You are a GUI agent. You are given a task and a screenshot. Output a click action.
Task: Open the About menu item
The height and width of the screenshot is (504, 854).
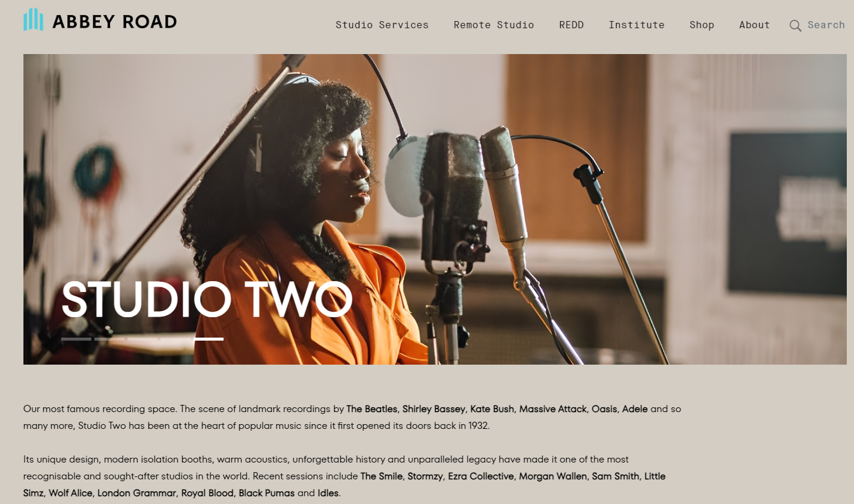(754, 25)
